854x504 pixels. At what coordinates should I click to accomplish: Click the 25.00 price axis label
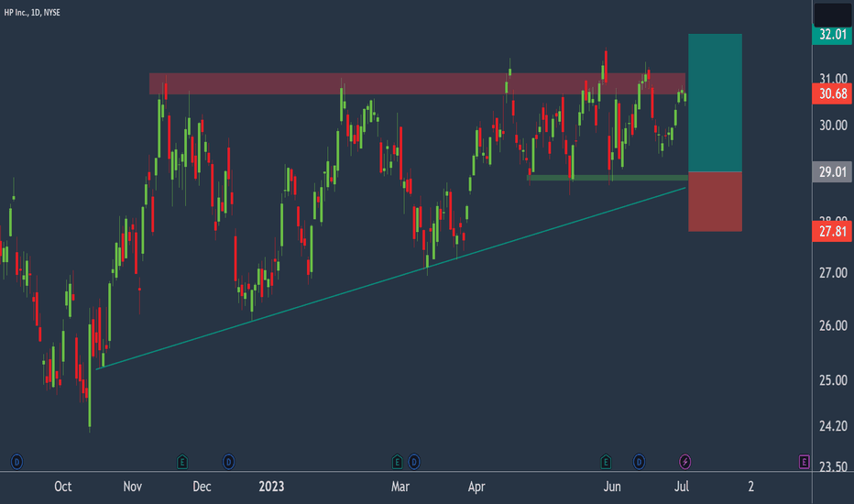coord(833,380)
